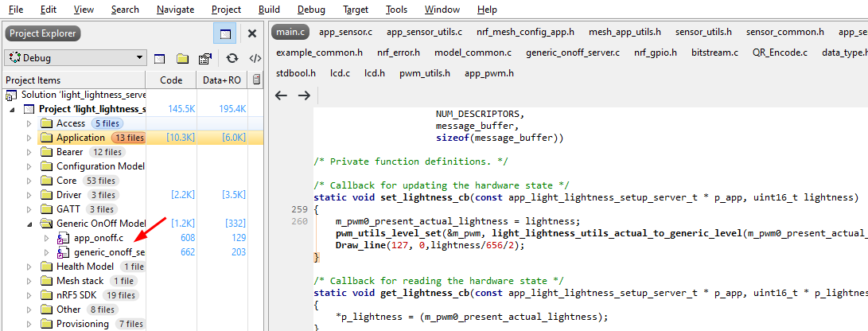Expand the app_onoff.c file node
The height and width of the screenshot is (331, 868).
point(46,239)
